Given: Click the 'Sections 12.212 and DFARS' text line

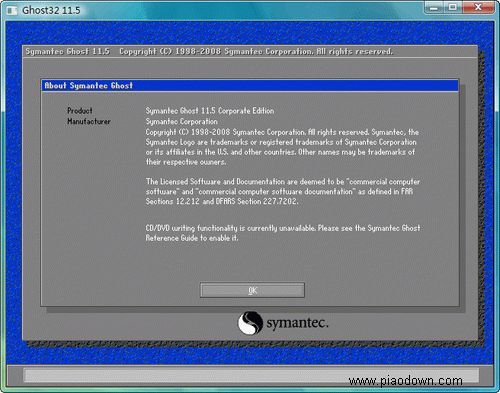Looking at the screenshot, I should click(222, 201).
